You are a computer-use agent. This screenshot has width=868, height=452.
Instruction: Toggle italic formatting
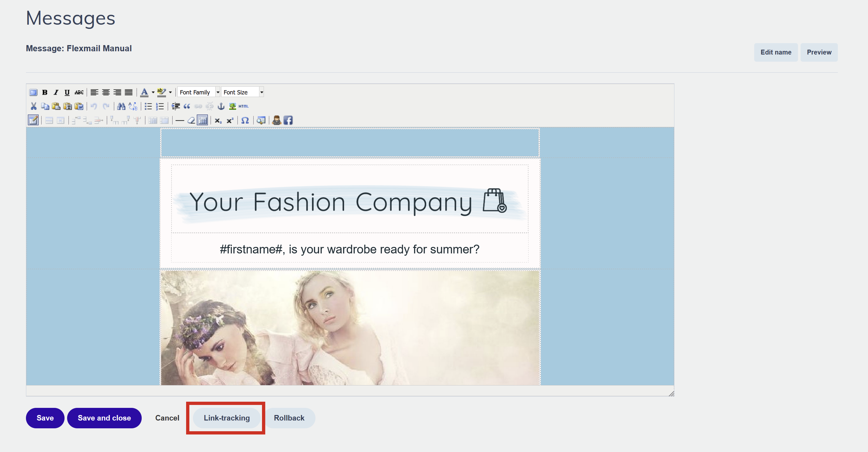(x=56, y=92)
